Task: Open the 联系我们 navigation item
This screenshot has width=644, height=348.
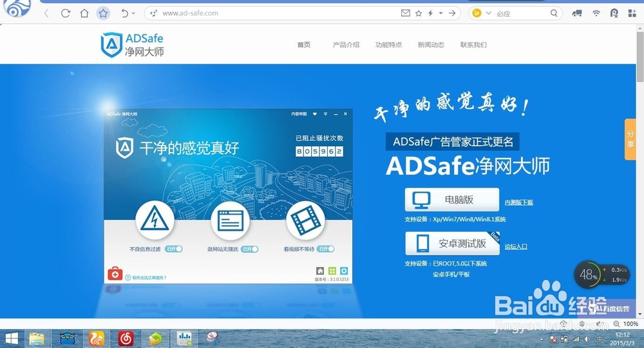Action: (473, 44)
